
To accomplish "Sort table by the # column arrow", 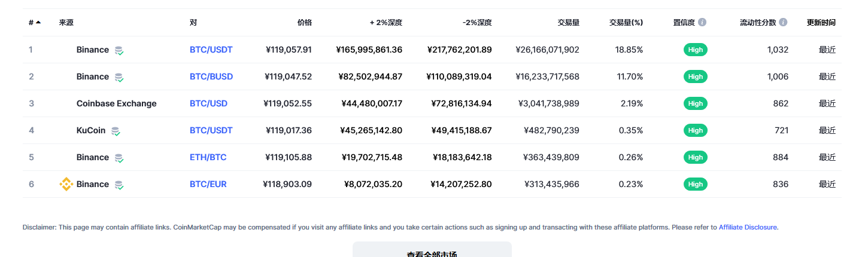I will pyautogui.click(x=38, y=23).
